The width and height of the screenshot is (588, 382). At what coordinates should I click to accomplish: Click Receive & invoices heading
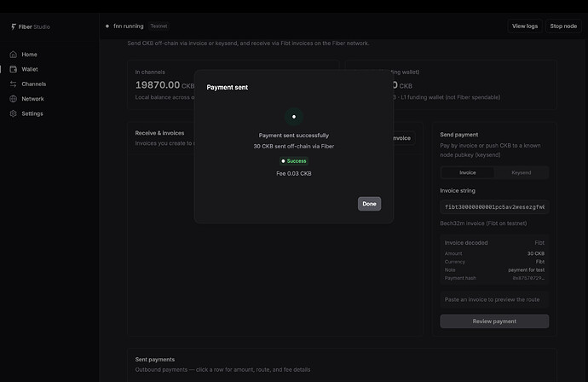[159, 133]
